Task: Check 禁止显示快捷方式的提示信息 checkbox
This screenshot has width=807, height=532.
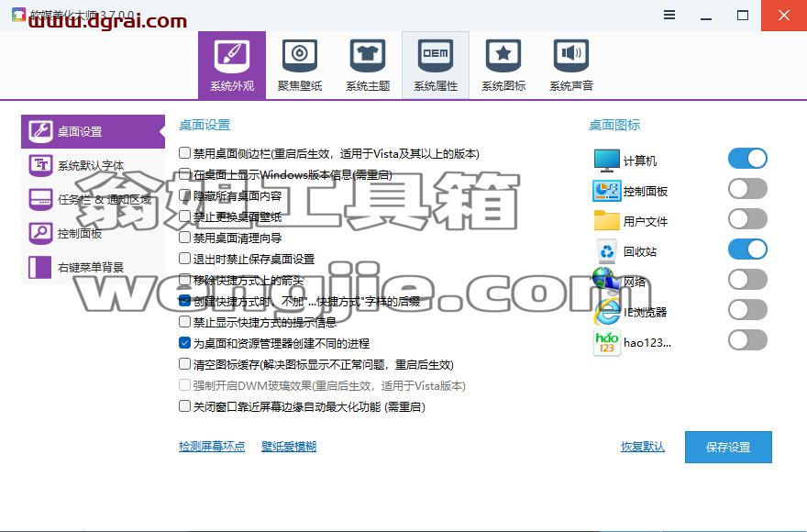Action: (184, 322)
